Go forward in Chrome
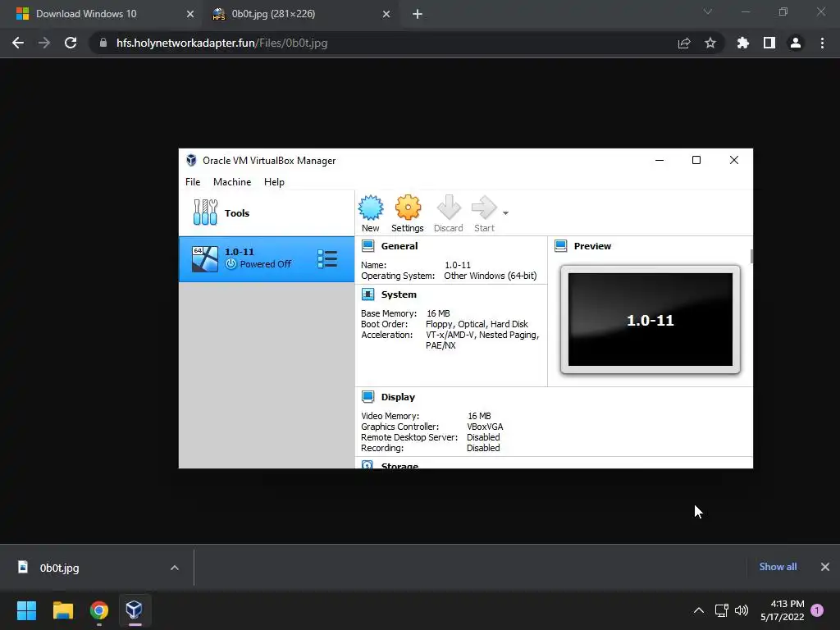Viewport: 840px width, 630px height. pos(44,43)
